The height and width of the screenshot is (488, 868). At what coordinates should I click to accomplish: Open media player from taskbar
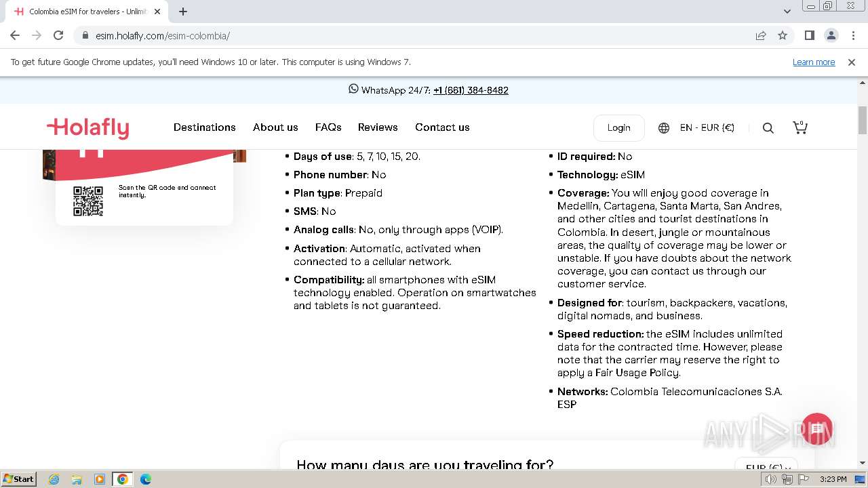(100, 479)
